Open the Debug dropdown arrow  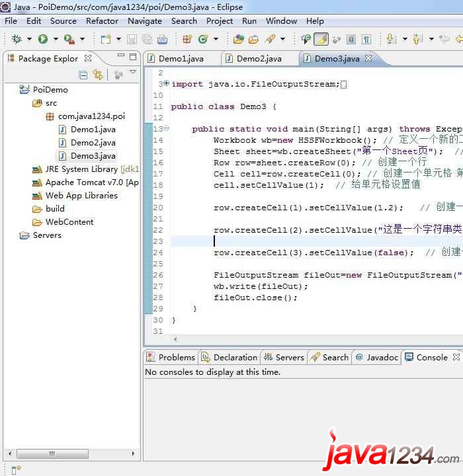click(29, 39)
